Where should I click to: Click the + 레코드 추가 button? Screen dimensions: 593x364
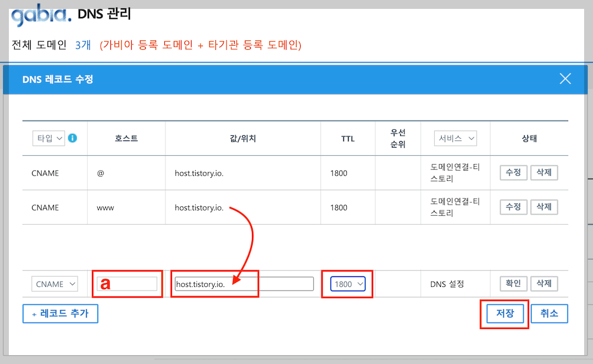coord(60,314)
